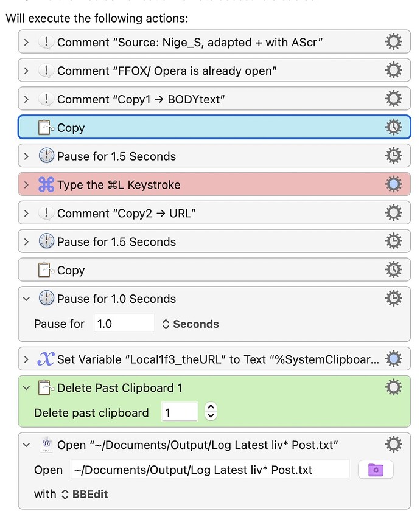Image resolution: width=420 pixels, height=514 pixels.
Task: Open gear menu for ⌘L Keystroke action
Action: [394, 185]
